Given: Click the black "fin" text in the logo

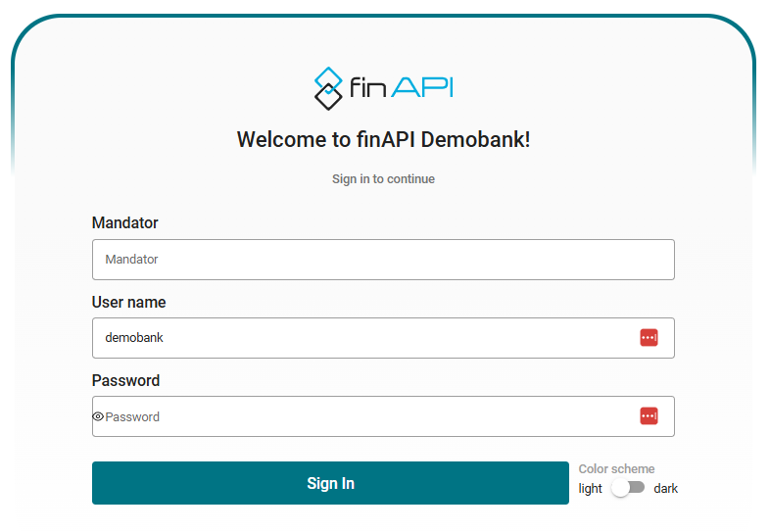Looking at the screenshot, I should pos(368,89).
